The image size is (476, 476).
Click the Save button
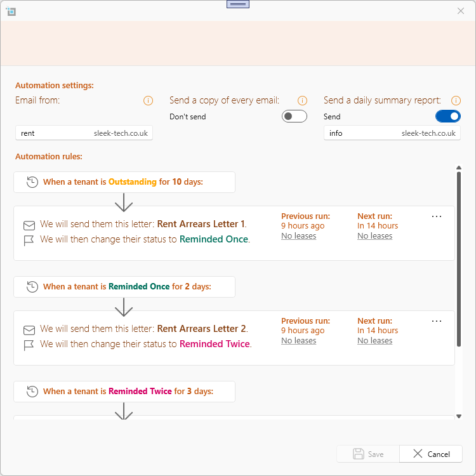point(368,454)
